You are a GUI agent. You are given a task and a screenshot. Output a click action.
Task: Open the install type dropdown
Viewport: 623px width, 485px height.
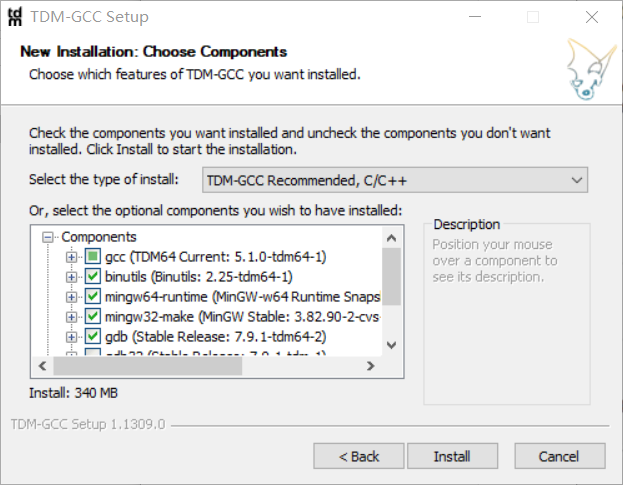coord(395,180)
